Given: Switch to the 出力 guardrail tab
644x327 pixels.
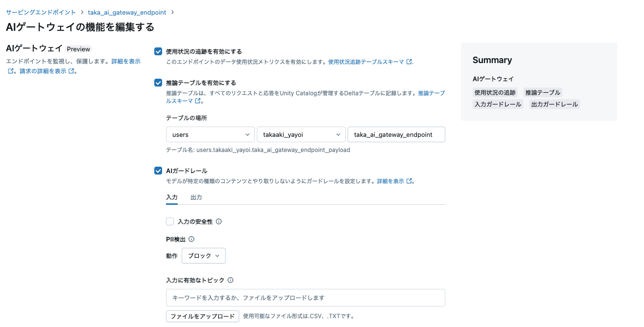Looking at the screenshot, I should pyautogui.click(x=196, y=197).
